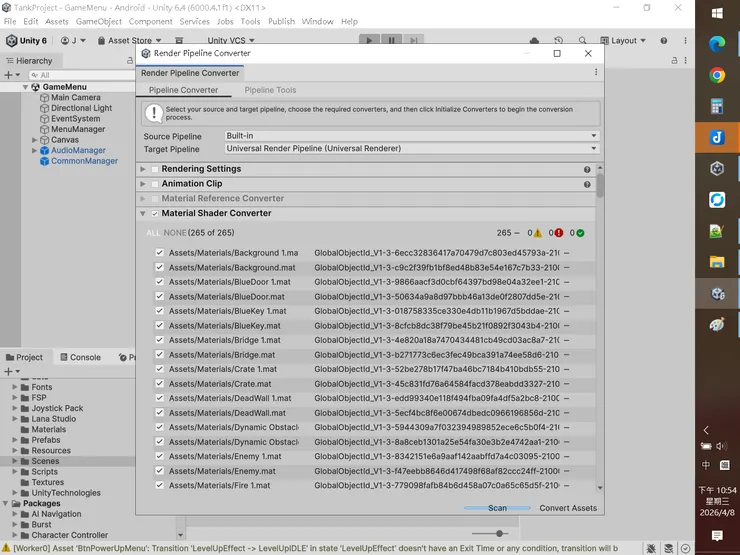The width and height of the screenshot is (740, 555).
Task: Open the Component menu
Action: 151,21
